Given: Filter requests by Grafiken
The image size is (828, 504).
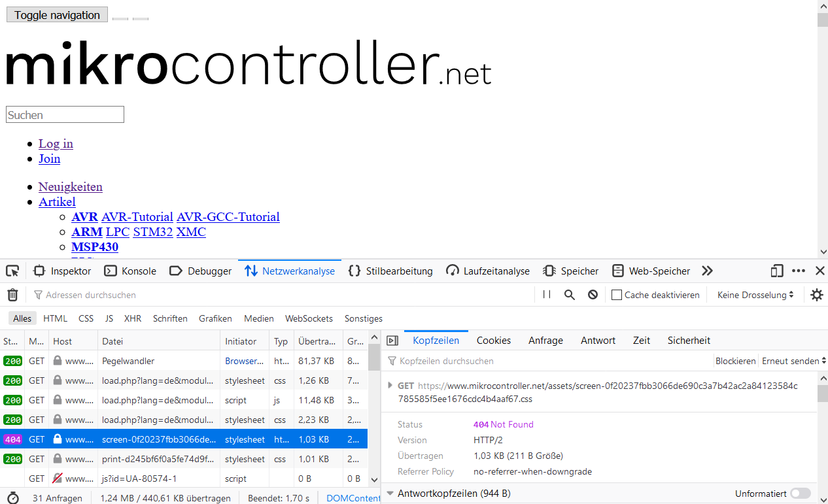Looking at the screenshot, I should click(216, 318).
